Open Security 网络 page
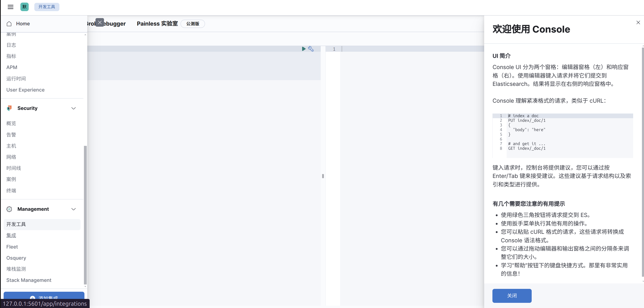The image size is (644, 308). coord(11,157)
